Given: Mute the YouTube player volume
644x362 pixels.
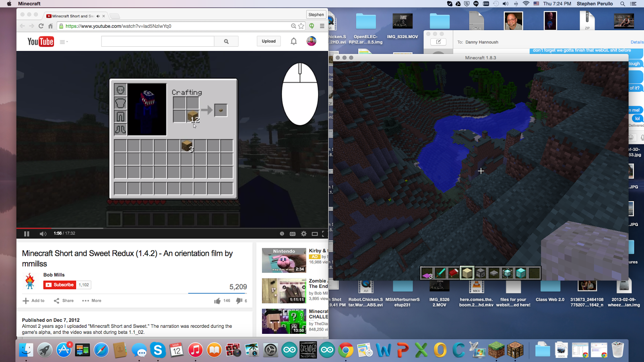Looking at the screenshot, I should pyautogui.click(x=43, y=234).
